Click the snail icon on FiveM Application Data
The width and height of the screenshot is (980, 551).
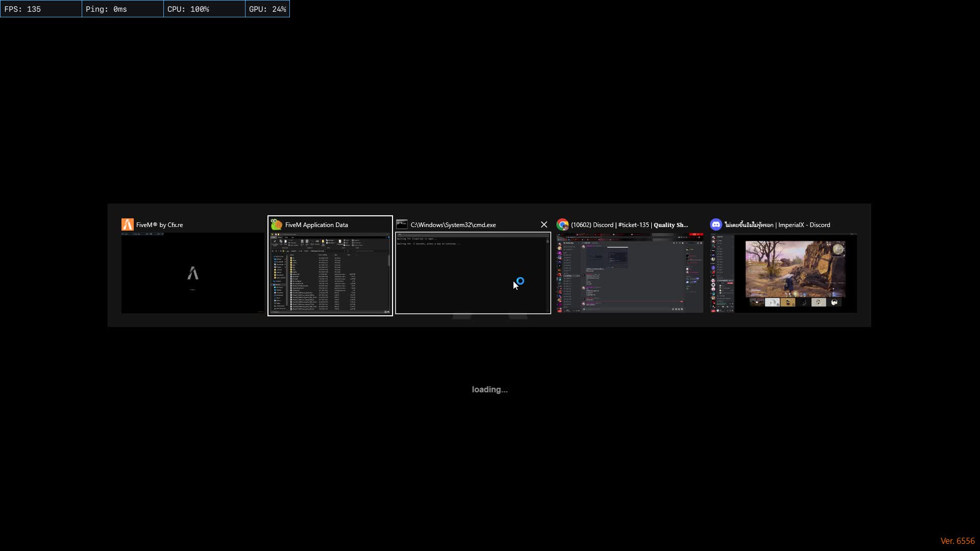tap(276, 224)
